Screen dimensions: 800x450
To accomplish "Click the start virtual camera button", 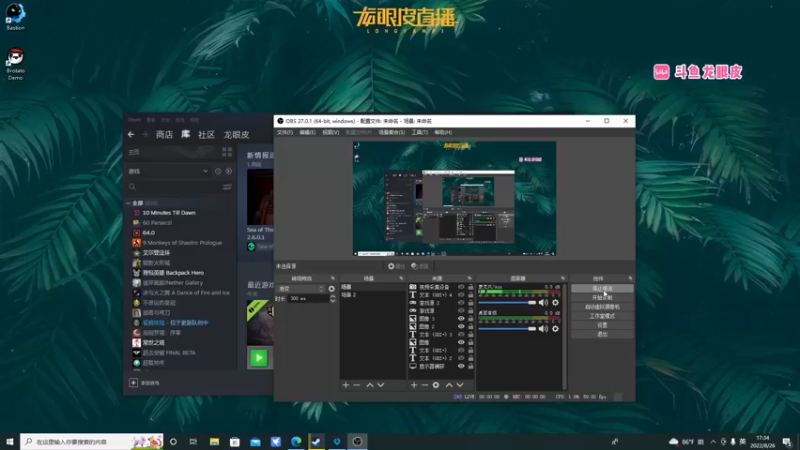I will tap(602, 307).
